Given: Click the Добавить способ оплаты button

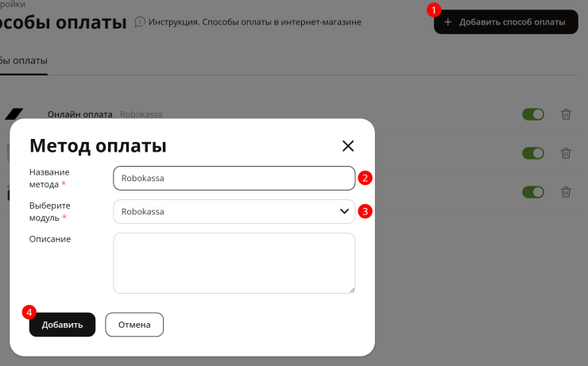Looking at the screenshot, I should [x=506, y=22].
